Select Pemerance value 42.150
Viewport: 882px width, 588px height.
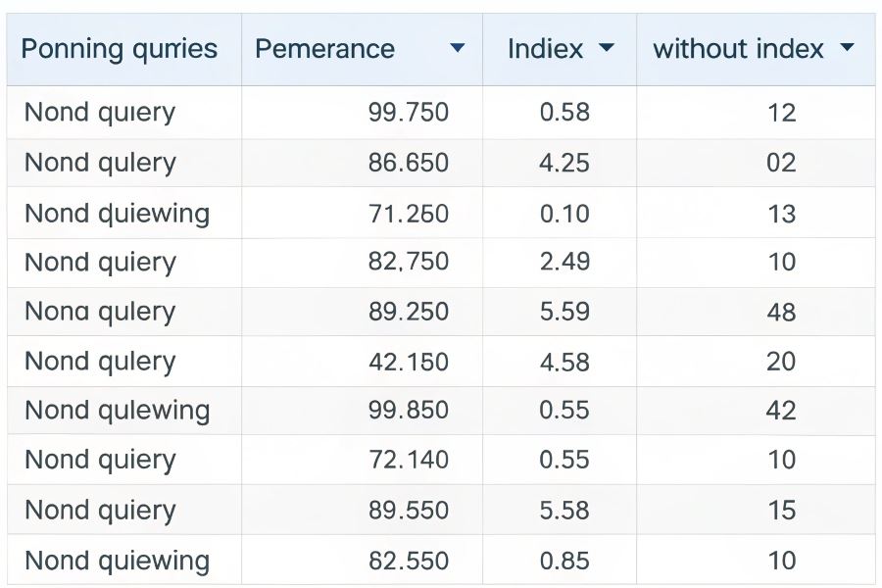tap(408, 361)
